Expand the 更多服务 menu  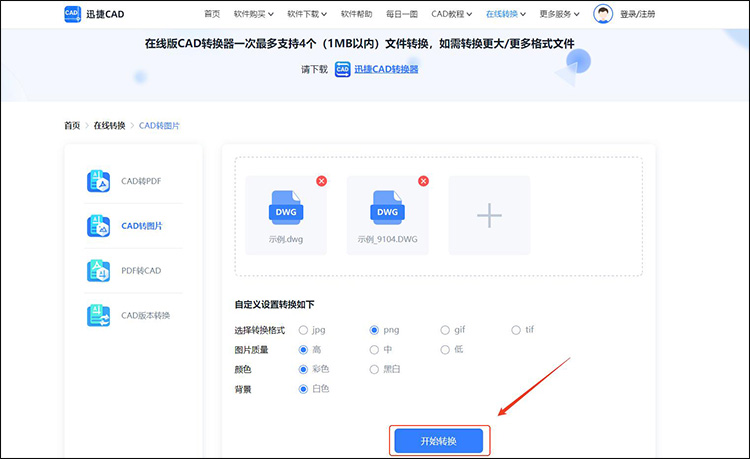559,14
